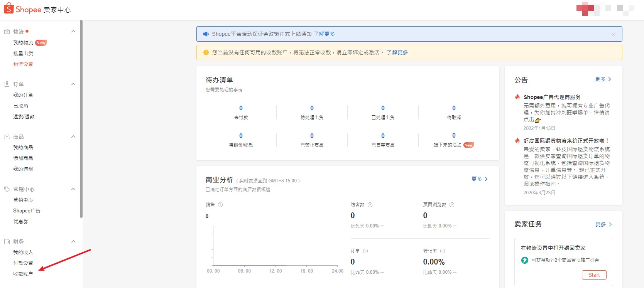Click the speaker announcement icon in blue banner

tap(206, 34)
